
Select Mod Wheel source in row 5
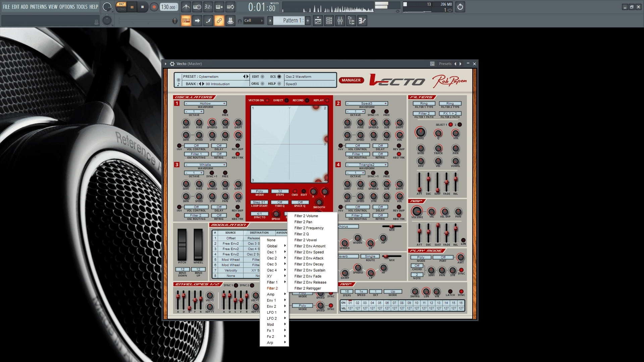click(x=231, y=260)
